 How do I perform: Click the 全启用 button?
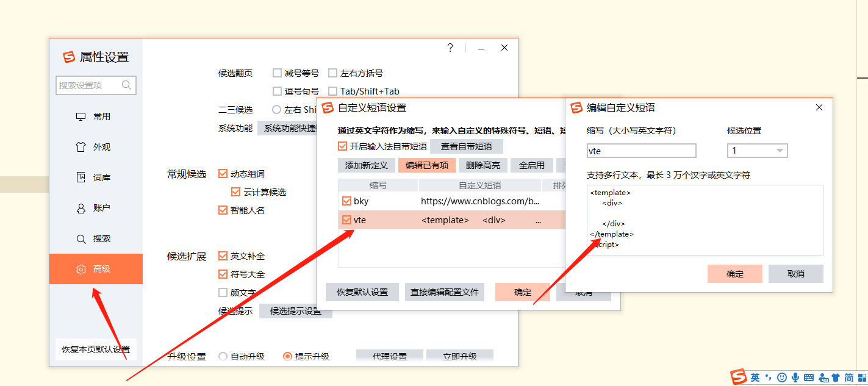(x=531, y=165)
